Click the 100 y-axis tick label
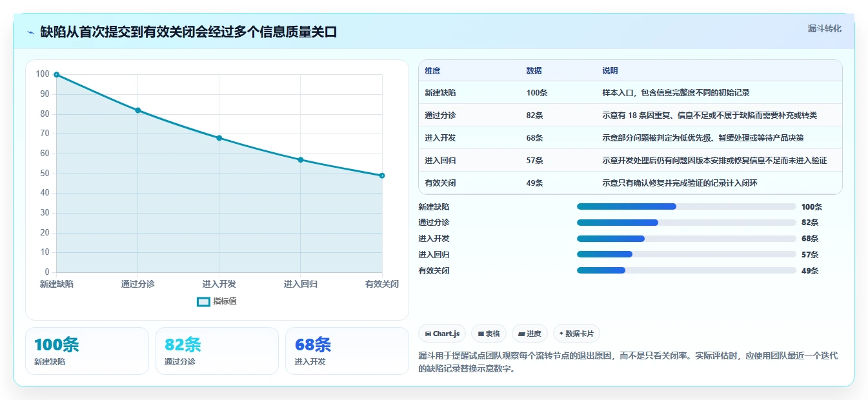The image size is (868, 400). pos(43,74)
